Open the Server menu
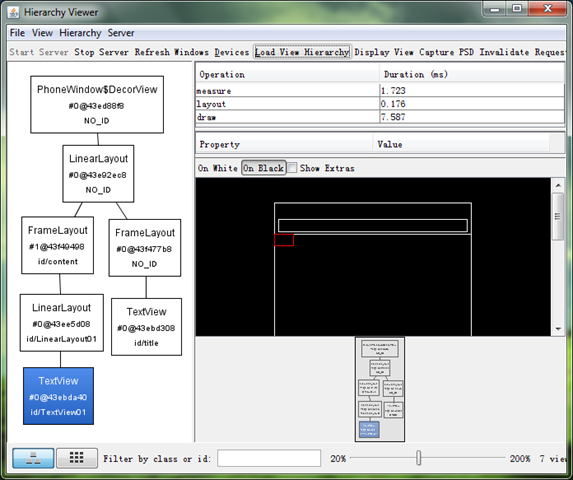The width and height of the screenshot is (573, 480). pyautogui.click(x=121, y=33)
